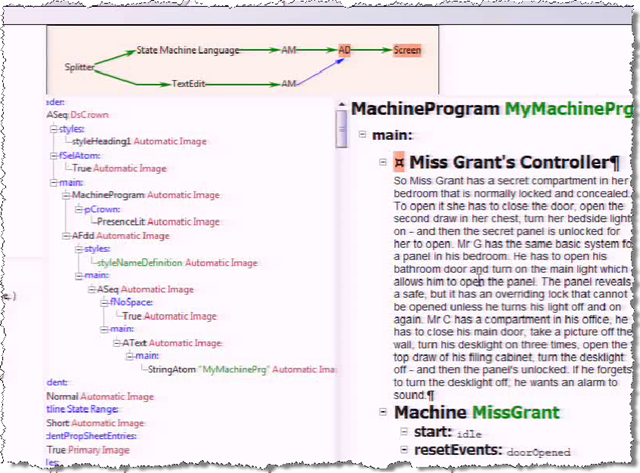Click the resetEvents: doorOpened value
Image resolution: width=640 pixels, height=473 pixels.
pyautogui.click(x=538, y=452)
